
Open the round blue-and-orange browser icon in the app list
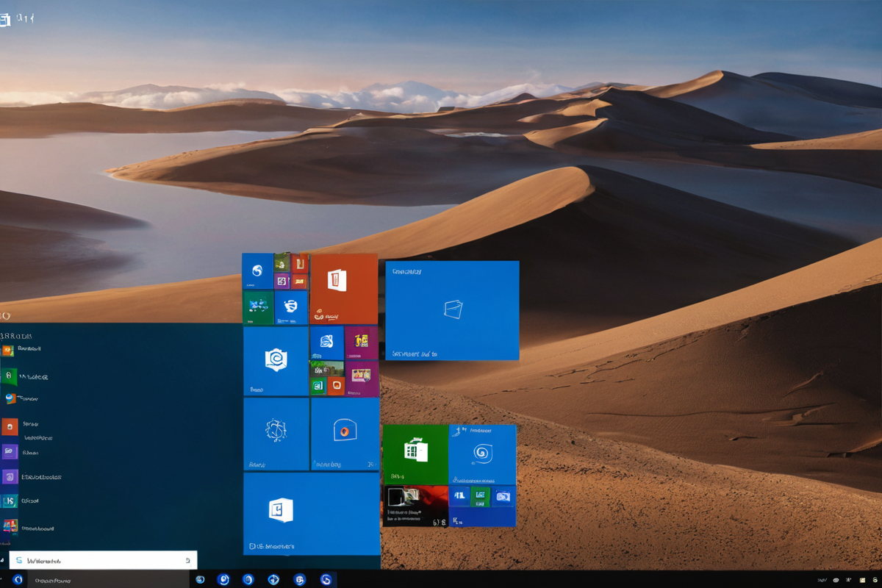[x=10, y=398]
